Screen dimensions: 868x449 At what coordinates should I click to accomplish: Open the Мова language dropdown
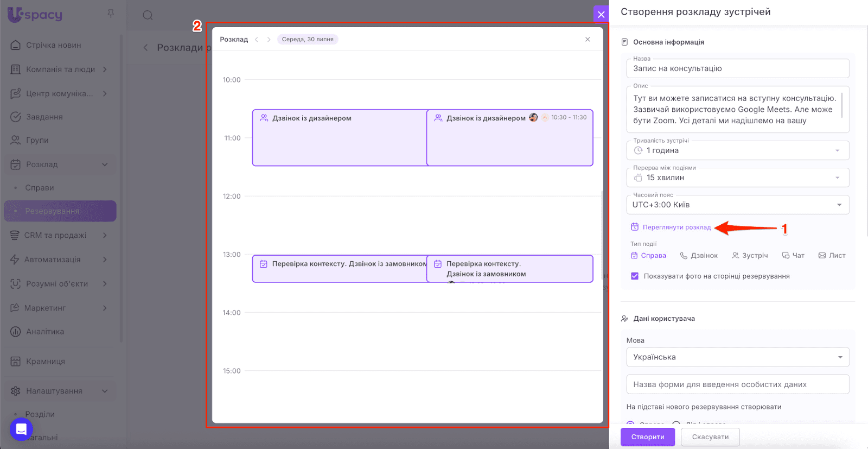738,357
